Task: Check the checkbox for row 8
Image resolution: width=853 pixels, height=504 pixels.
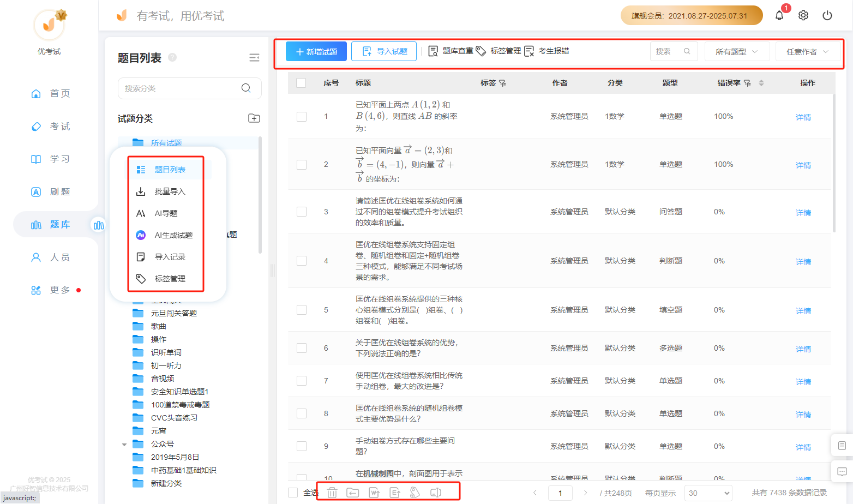Action: 302,413
